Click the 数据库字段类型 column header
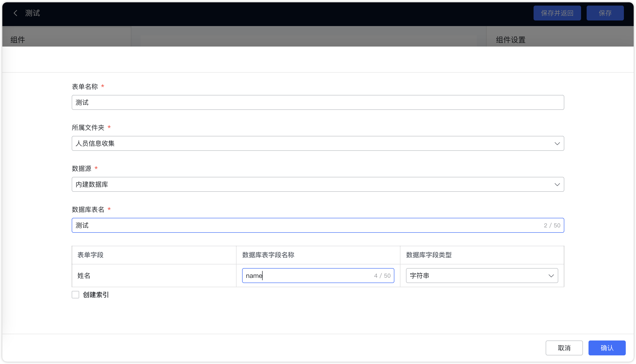This screenshot has width=636, height=364. click(482, 255)
